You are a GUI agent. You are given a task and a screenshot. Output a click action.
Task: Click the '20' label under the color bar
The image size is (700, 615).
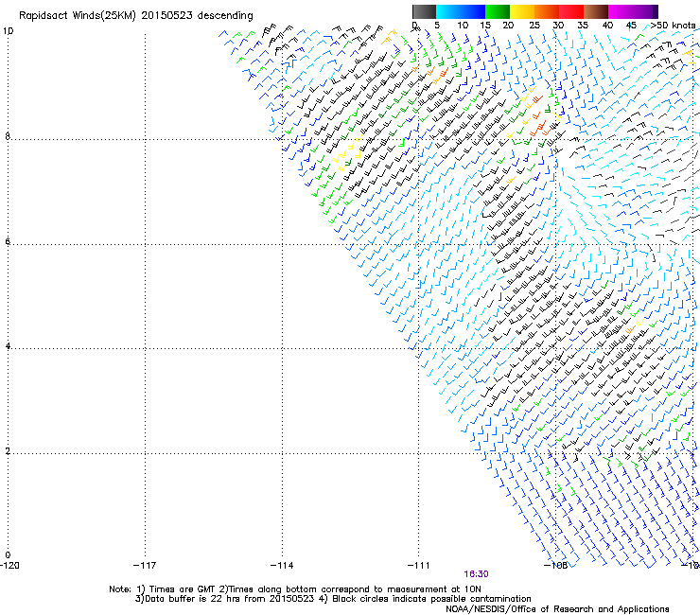508,26
